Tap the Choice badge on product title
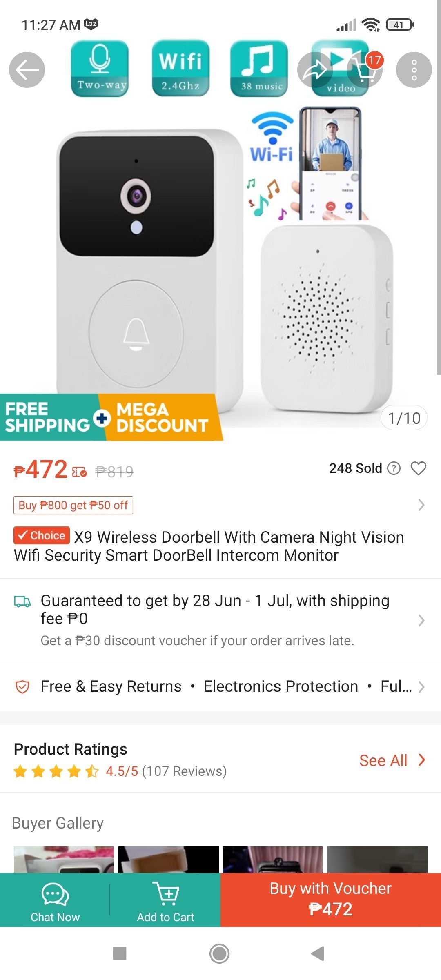 [42, 535]
